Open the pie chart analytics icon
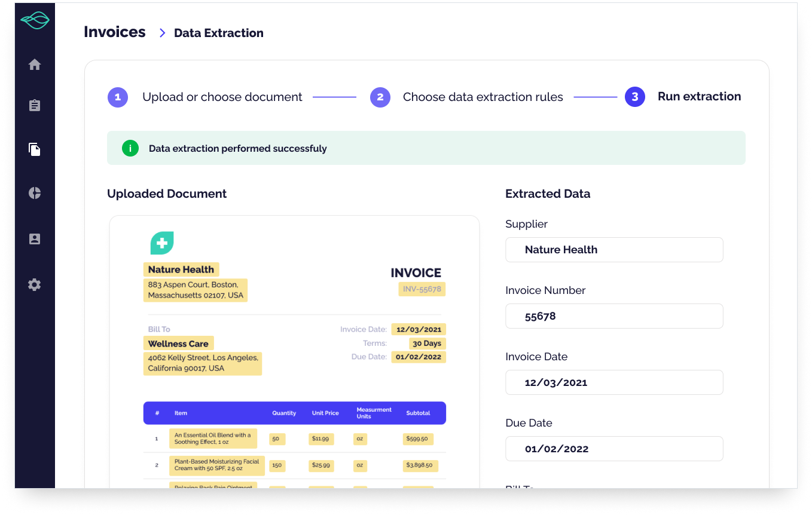The width and height of the screenshot is (812, 515). pyautogui.click(x=35, y=193)
